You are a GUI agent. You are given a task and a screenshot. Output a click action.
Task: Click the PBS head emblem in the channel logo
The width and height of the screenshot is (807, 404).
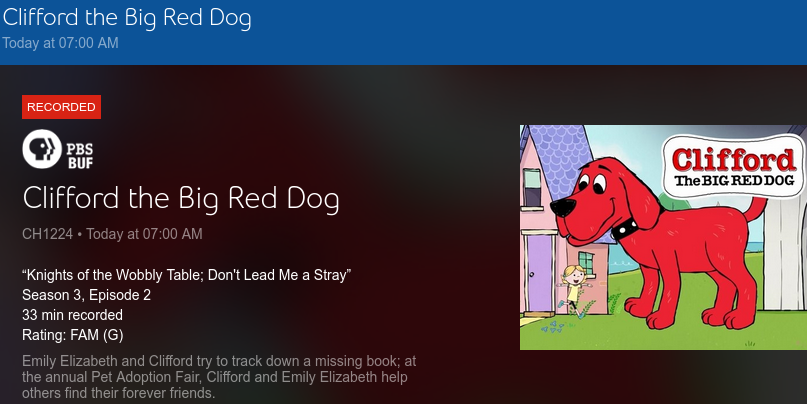pyautogui.click(x=40, y=150)
